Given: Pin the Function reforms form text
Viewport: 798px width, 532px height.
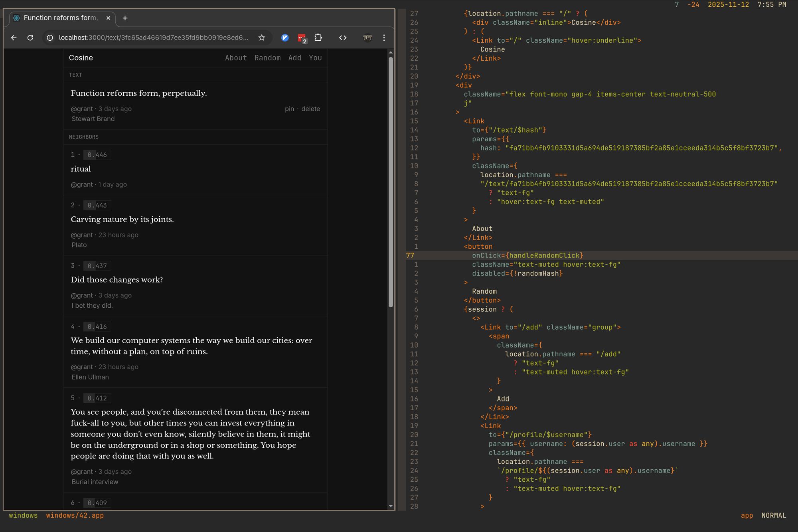Looking at the screenshot, I should (289, 109).
